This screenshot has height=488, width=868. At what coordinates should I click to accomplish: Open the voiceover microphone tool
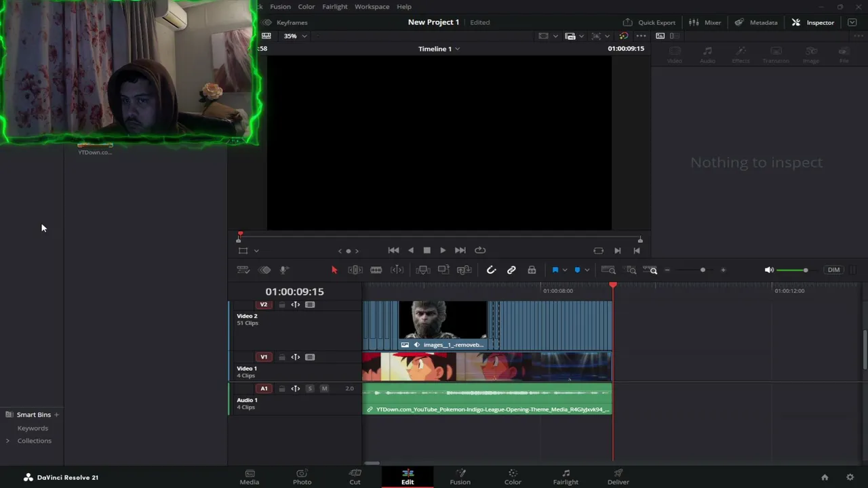(x=284, y=270)
